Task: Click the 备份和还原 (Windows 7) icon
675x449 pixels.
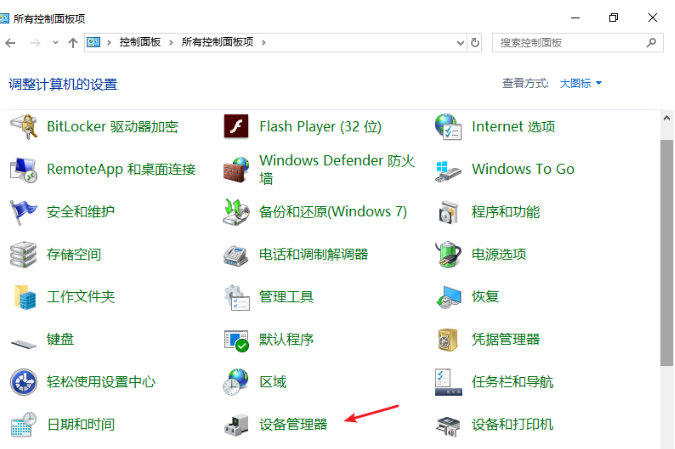Action: pos(236,212)
